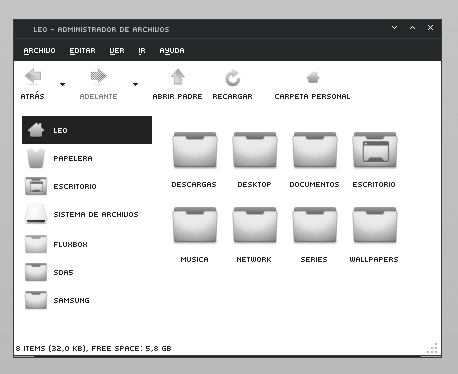Click the Carpeta Personal home icon
458x374 pixels.
tap(313, 77)
